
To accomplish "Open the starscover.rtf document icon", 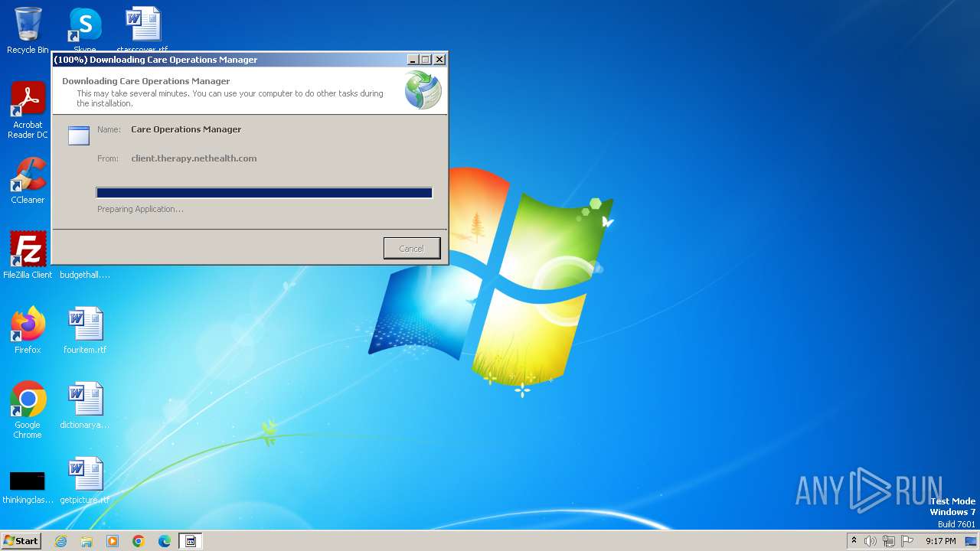I will coord(142,31).
